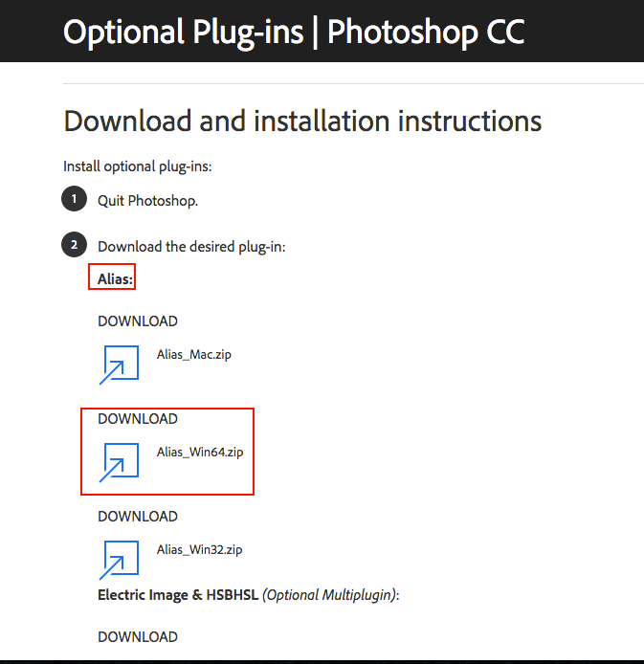
Task: Select the Alias_Win32.zip file name
Action: pyautogui.click(x=199, y=549)
